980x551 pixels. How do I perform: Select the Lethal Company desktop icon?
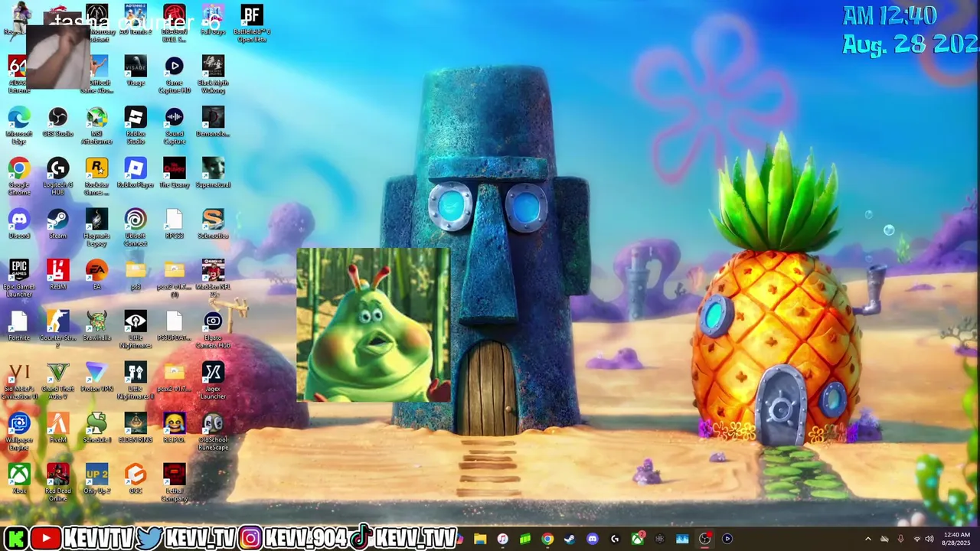tap(175, 482)
